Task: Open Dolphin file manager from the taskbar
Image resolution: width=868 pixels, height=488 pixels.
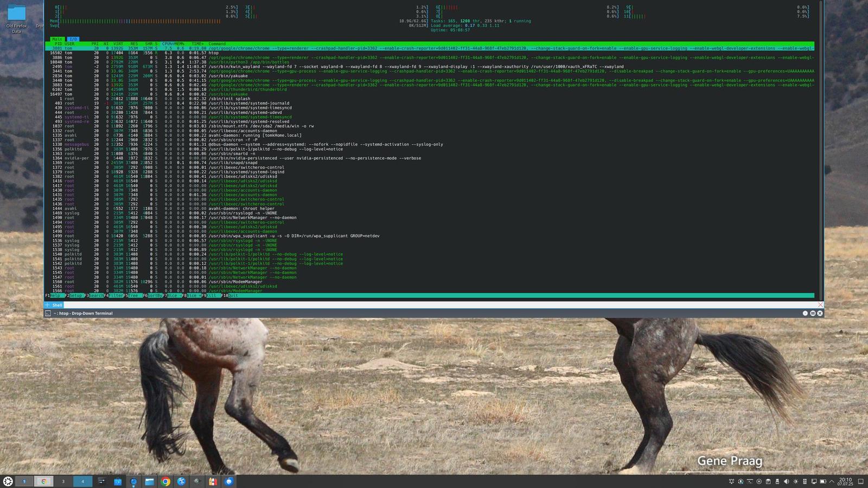Action: (150, 481)
